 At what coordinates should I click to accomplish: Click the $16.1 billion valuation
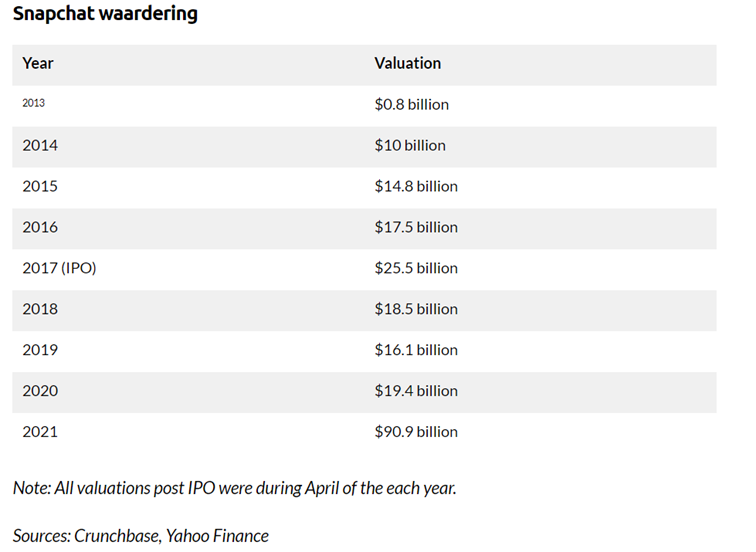(416, 350)
